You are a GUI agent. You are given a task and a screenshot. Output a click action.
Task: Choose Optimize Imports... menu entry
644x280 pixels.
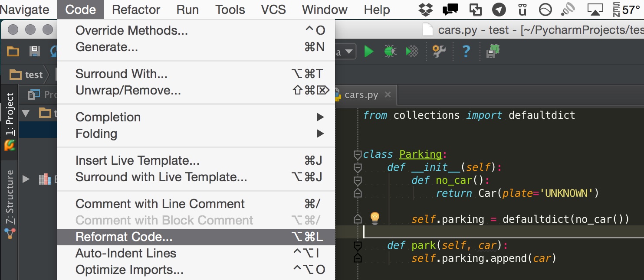(196, 270)
